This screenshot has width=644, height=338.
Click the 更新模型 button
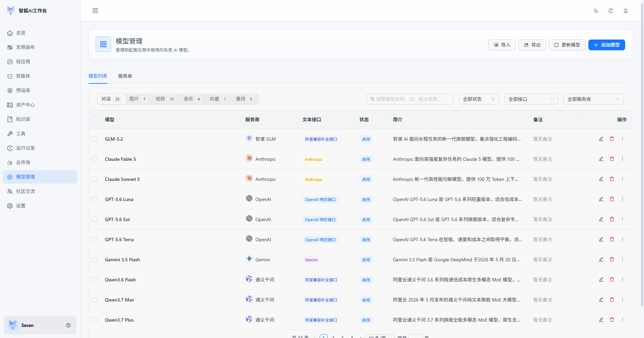567,45
